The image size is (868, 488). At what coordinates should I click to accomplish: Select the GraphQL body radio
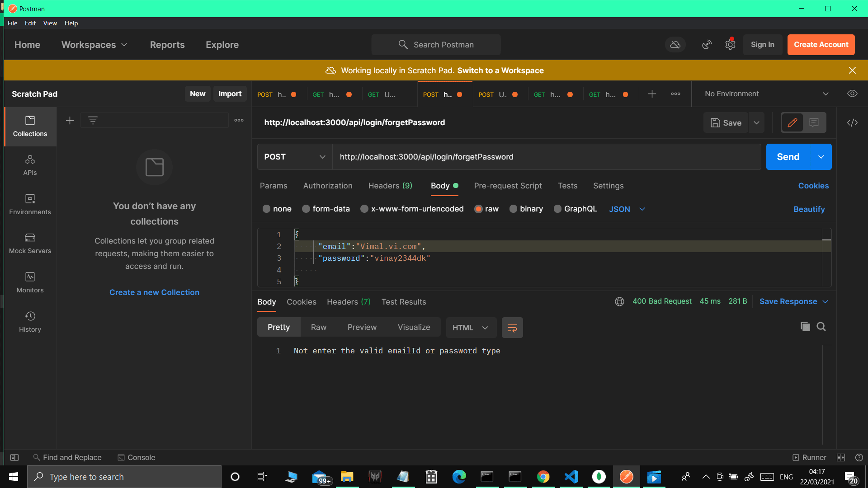(x=557, y=209)
